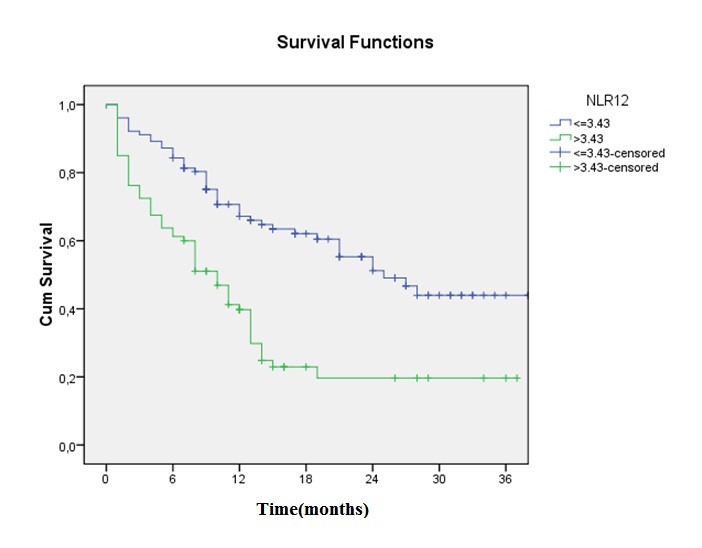702x548 pixels.
Task: Click the green curve plateau at month 24
Action: point(372,378)
